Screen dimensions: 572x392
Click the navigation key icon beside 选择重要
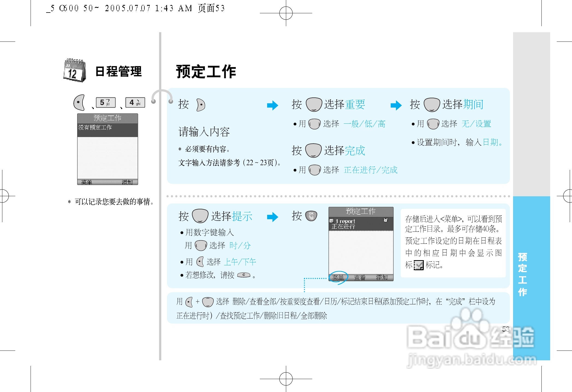[x=314, y=105]
